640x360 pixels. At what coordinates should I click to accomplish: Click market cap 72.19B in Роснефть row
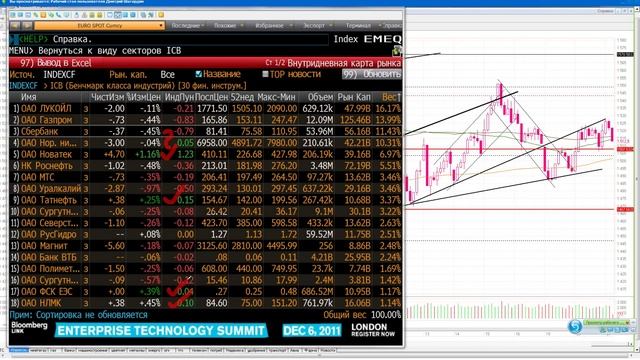tap(358, 166)
